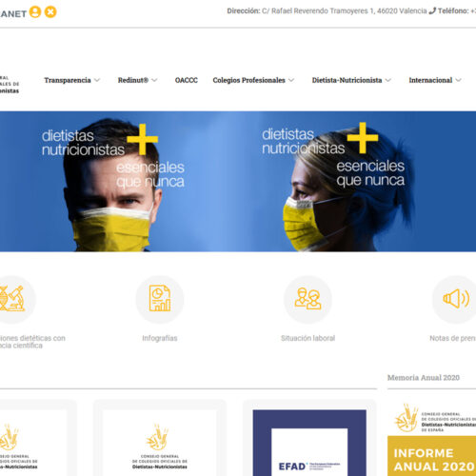Open the EFAD news card thumbnail
Screen dimensions: 476x476
(x=309, y=443)
